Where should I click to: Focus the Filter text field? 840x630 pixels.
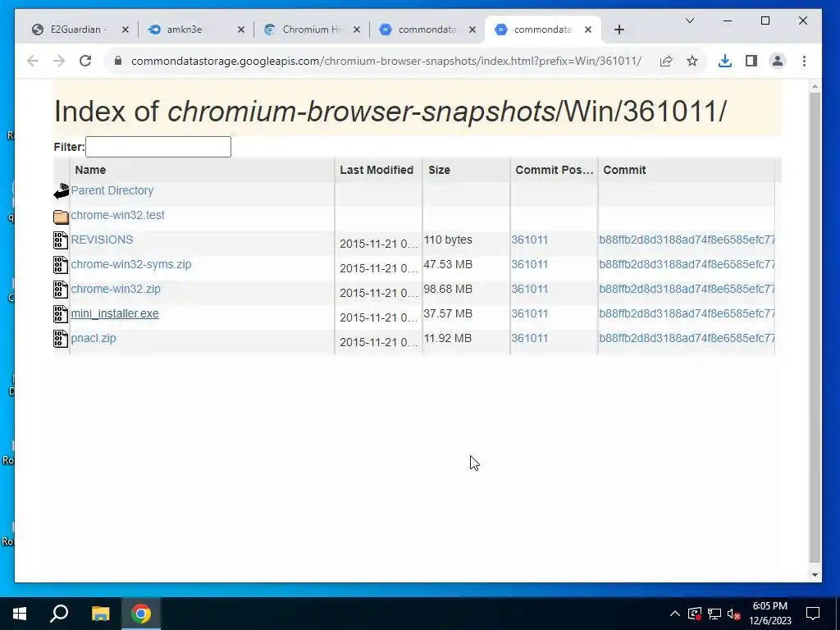[x=158, y=147]
